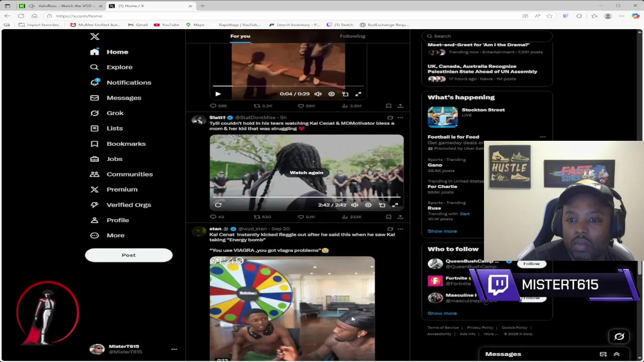644x362 pixels.
Task: Enter fullscreen on top video
Action: point(358,94)
